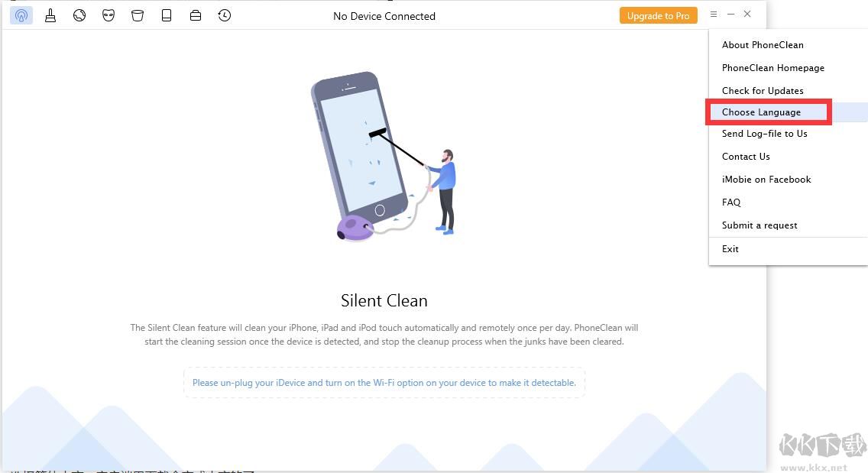The width and height of the screenshot is (868, 473).
Task: Open Restore history via the clock icon
Action: (x=225, y=15)
